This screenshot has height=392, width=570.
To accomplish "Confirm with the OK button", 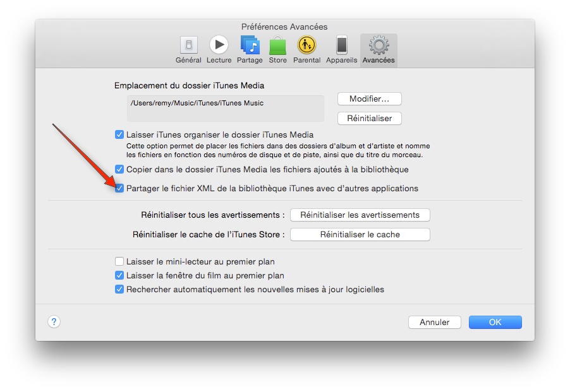I will 495,323.
